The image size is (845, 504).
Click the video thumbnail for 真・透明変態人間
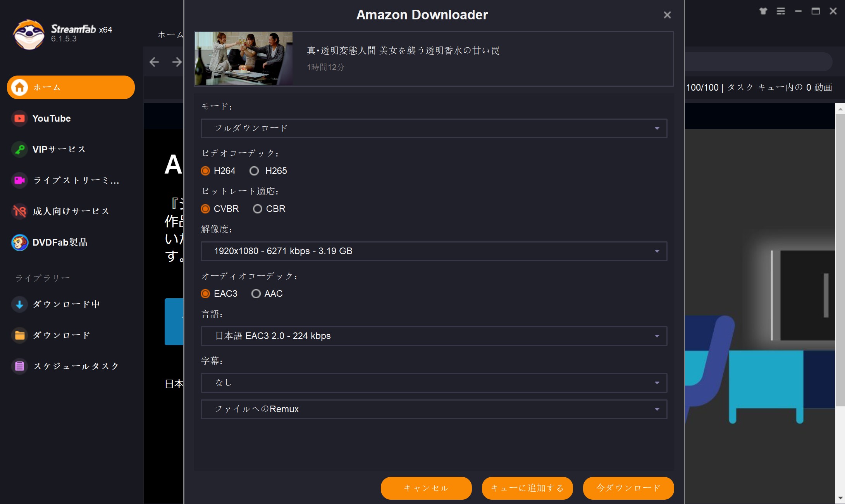[x=244, y=58]
